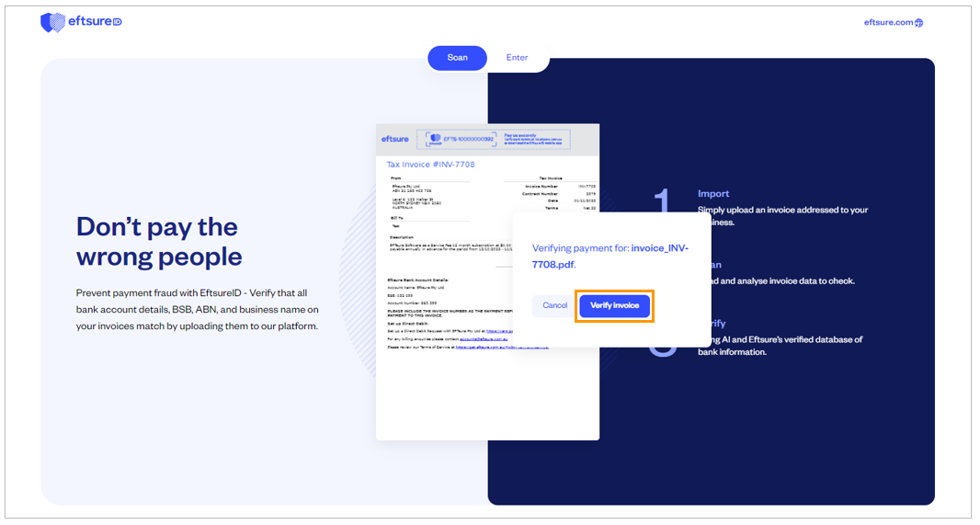
Task: Select the invoice_INV-7708.pdf file name
Action: [x=610, y=257]
